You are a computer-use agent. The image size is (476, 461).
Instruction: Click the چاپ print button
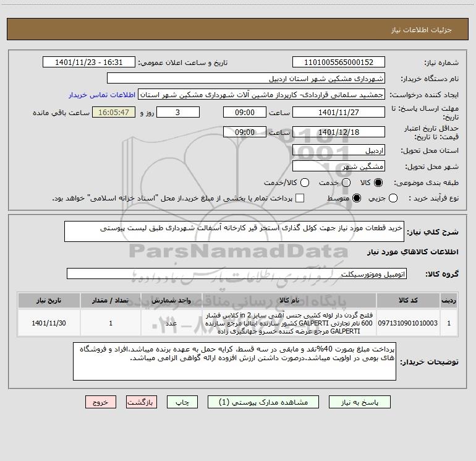tap(182, 402)
